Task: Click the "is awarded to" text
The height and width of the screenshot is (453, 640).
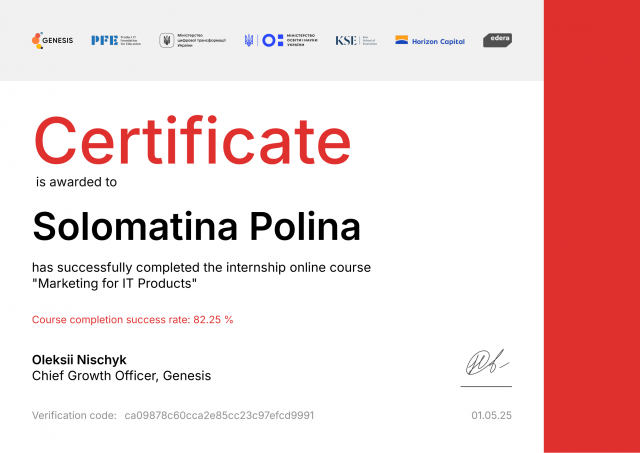Action: click(x=76, y=182)
